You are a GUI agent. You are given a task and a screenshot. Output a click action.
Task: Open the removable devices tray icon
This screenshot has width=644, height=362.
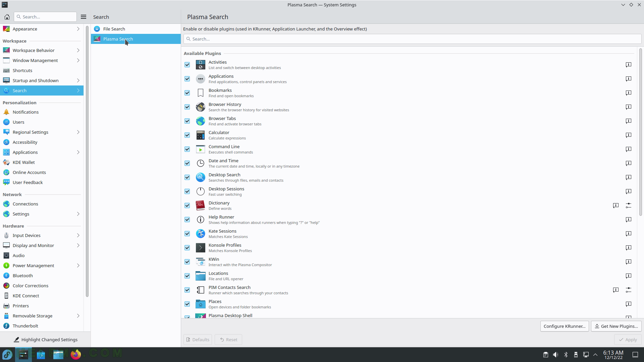(x=576, y=355)
